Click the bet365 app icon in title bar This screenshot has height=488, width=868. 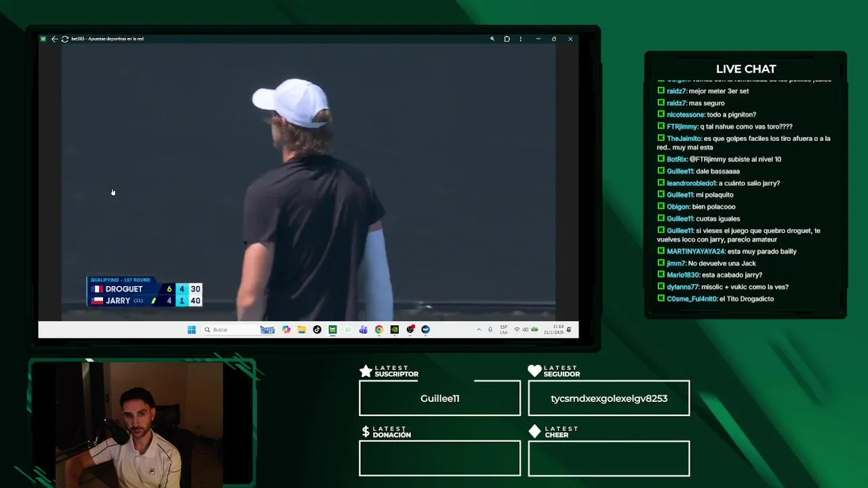point(43,39)
